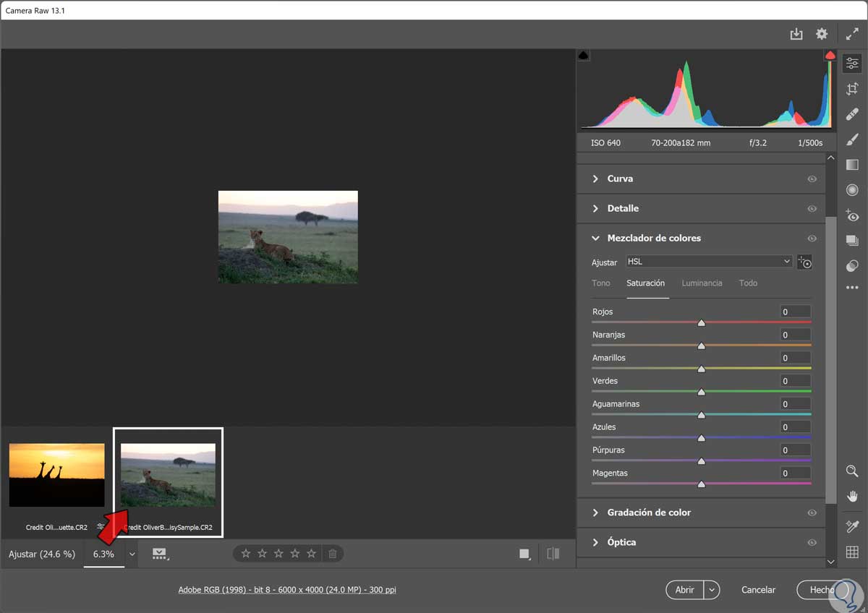
Task: Click the 6.3% zoom value field
Action: click(103, 554)
